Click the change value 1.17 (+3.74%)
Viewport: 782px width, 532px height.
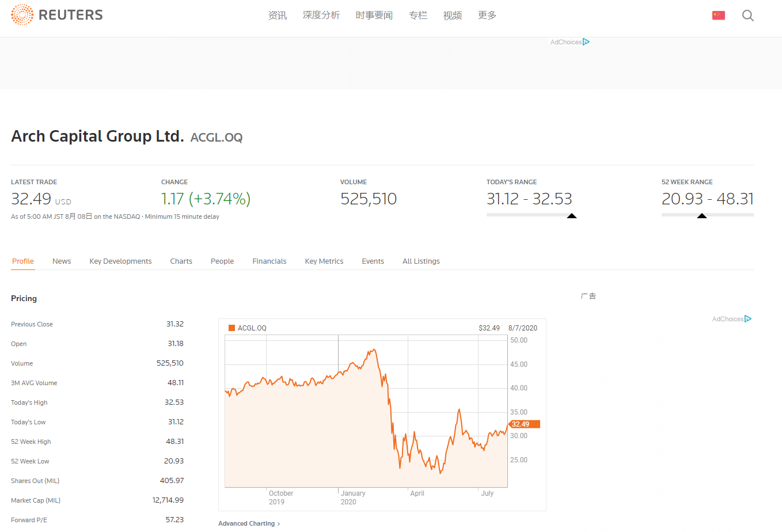[x=206, y=199]
